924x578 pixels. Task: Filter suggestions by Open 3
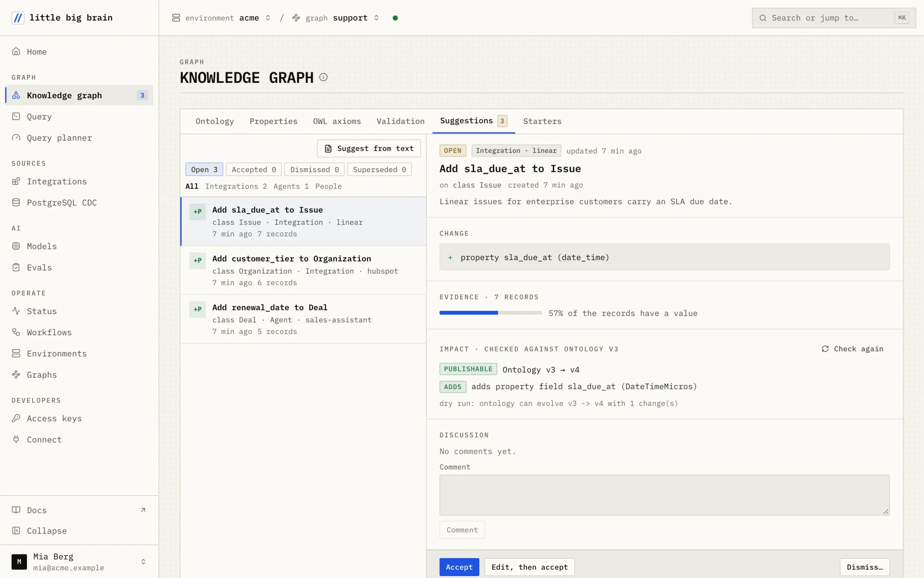click(204, 170)
